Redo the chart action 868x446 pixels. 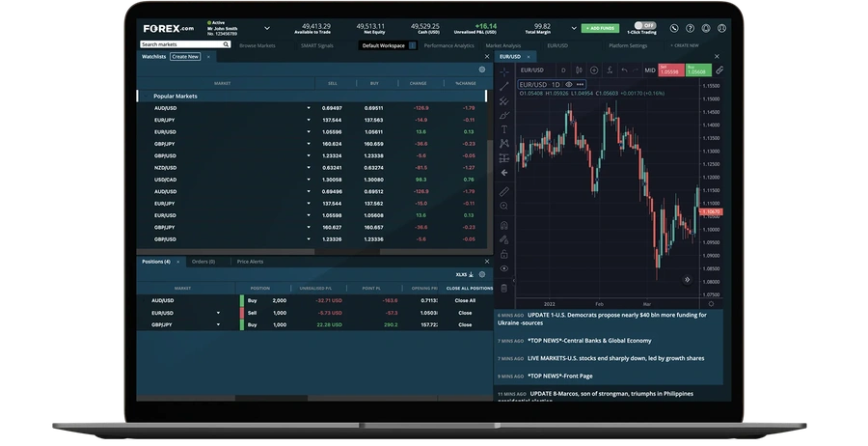point(635,70)
